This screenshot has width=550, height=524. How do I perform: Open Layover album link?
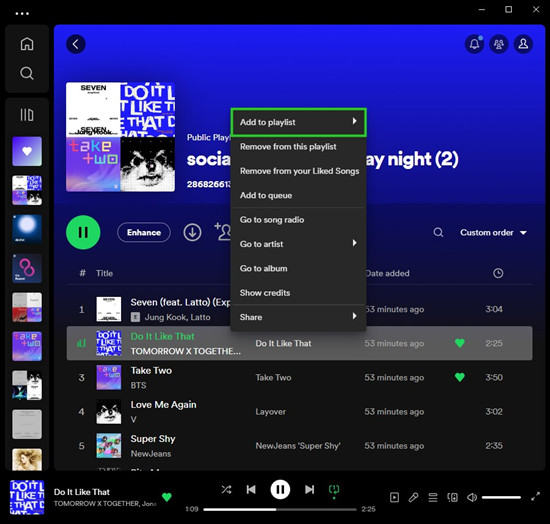point(270,412)
